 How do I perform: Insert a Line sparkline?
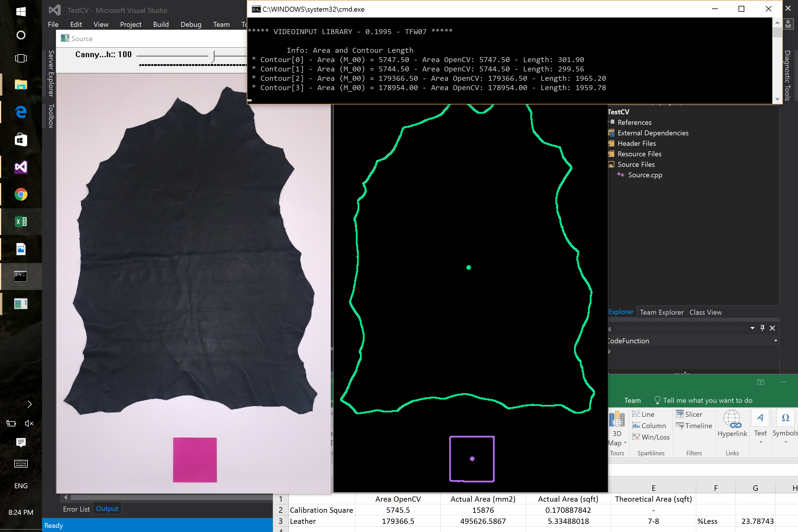point(643,414)
